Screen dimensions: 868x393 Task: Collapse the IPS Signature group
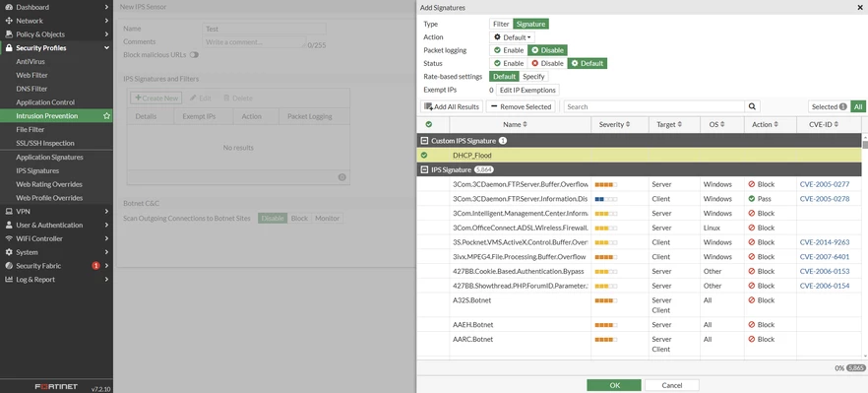(424, 169)
